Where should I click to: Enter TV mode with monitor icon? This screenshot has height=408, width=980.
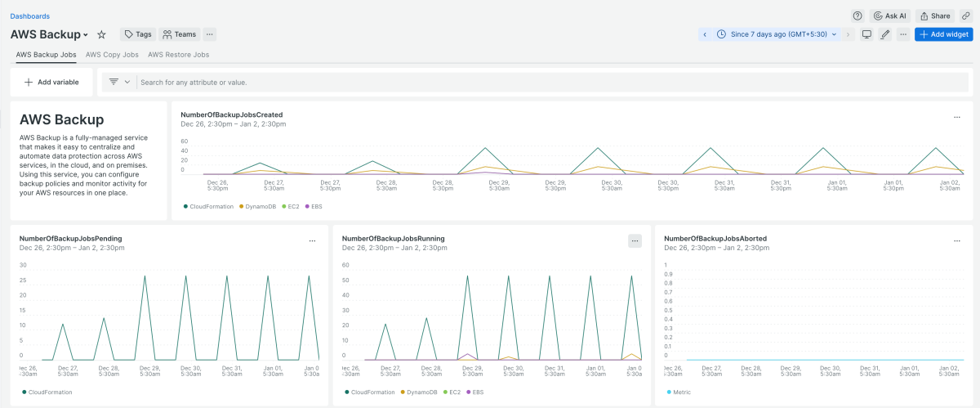pyautogui.click(x=866, y=34)
